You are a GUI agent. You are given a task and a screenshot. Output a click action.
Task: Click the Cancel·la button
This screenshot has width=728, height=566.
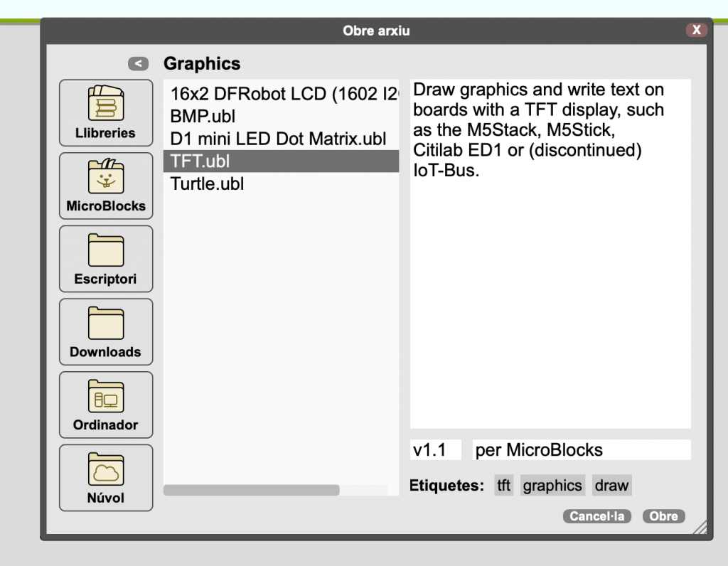coord(596,516)
